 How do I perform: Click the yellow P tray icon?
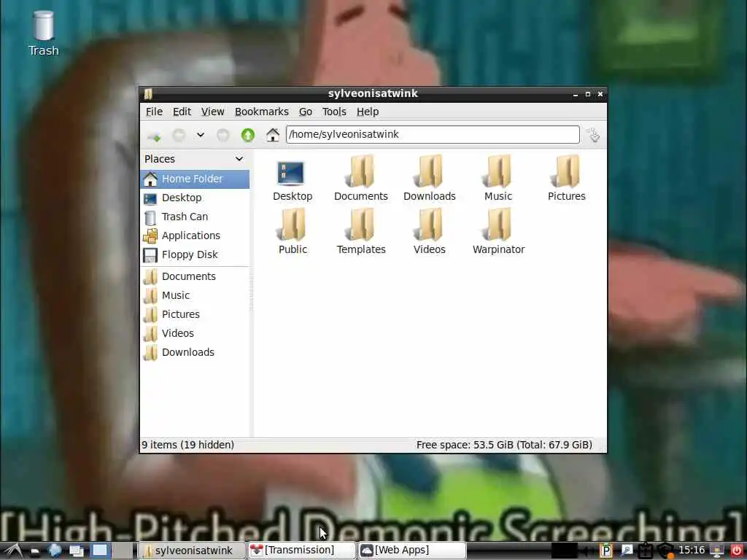(606, 551)
